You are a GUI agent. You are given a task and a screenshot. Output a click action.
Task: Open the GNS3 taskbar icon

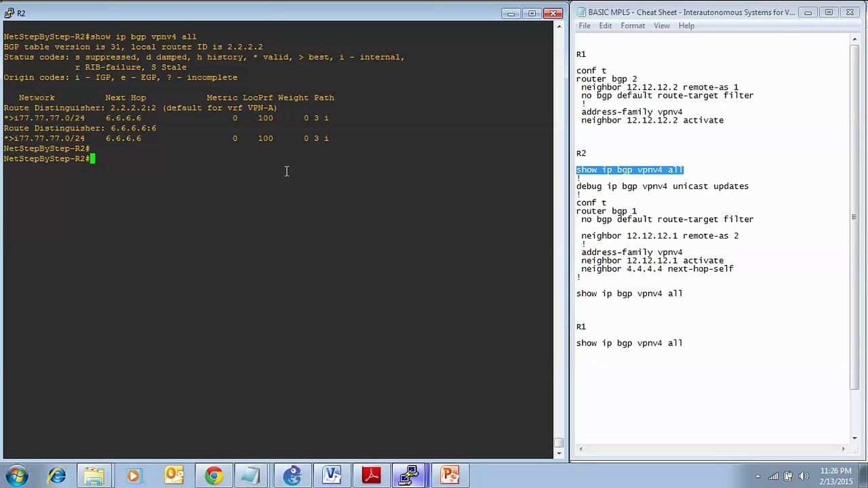(292, 475)
